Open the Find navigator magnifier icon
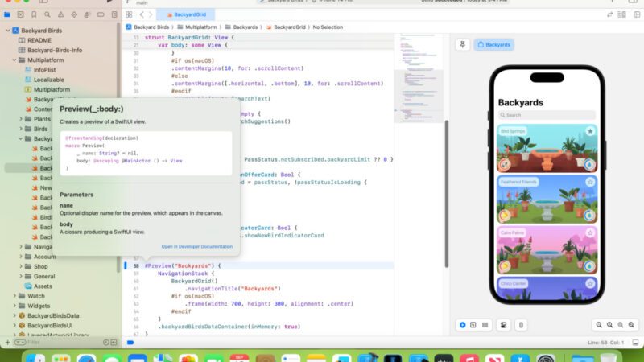The width and height of the screenshot is (644, 362). (47, 14)
